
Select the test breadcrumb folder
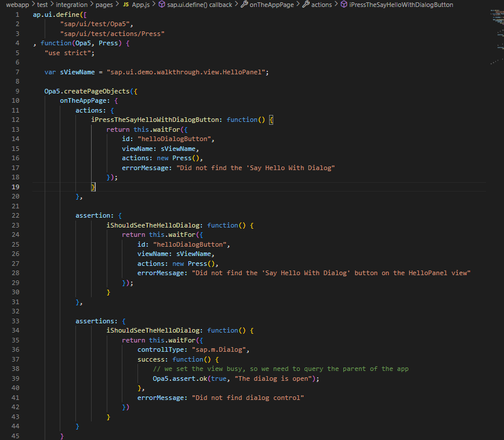(42, 5)
